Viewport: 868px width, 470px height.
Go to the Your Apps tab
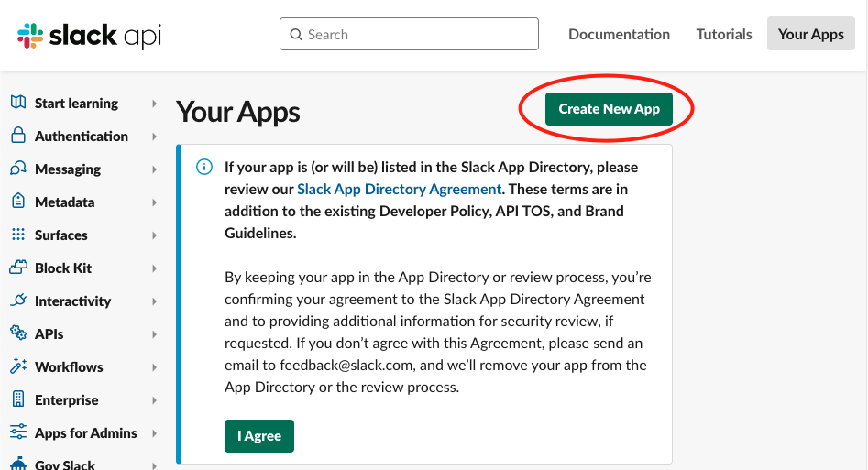click(811, 34)
